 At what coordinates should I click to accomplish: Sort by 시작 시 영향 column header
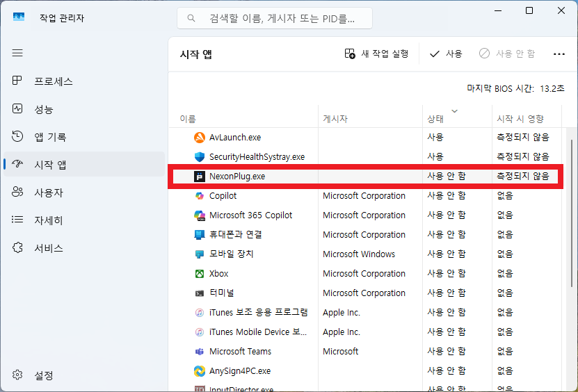pos(527,119)
